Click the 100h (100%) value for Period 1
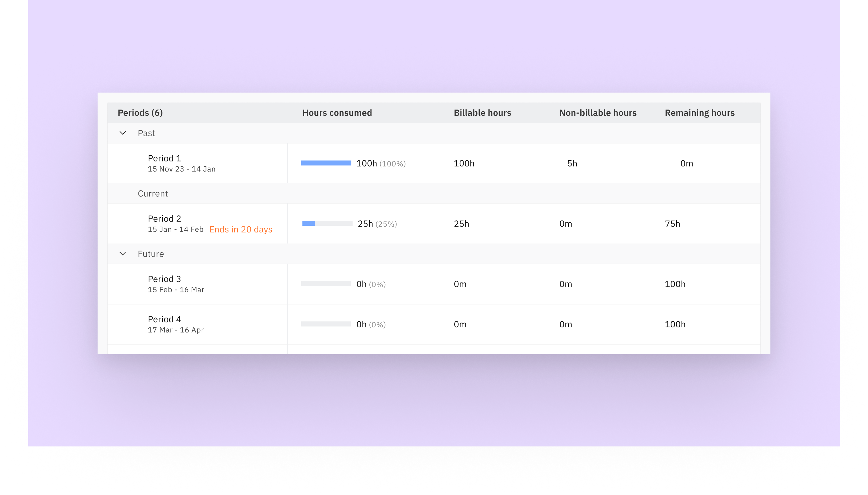Screen dimensions: 868x495 pyautogui.click(x=380, y=163)
